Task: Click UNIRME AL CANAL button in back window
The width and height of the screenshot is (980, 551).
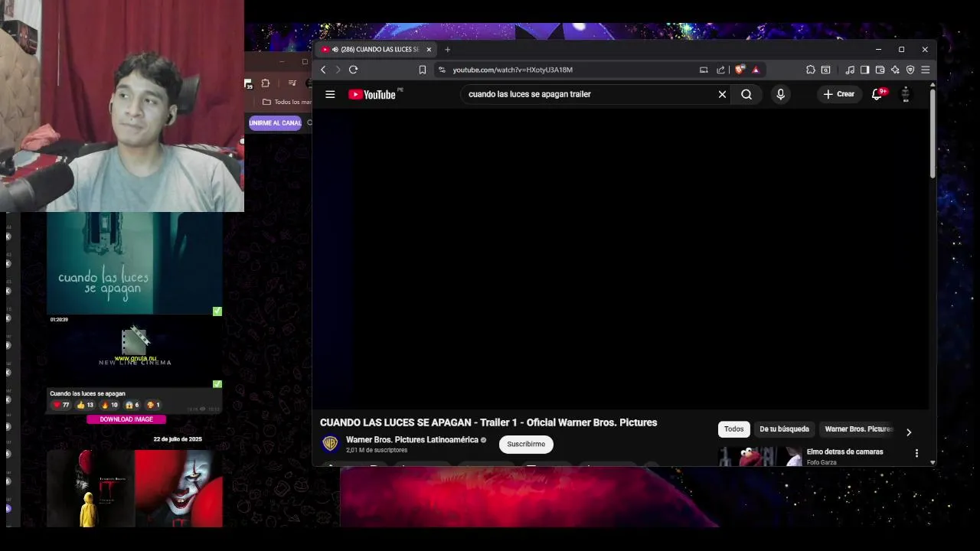Action: click(x=275, y=122)
